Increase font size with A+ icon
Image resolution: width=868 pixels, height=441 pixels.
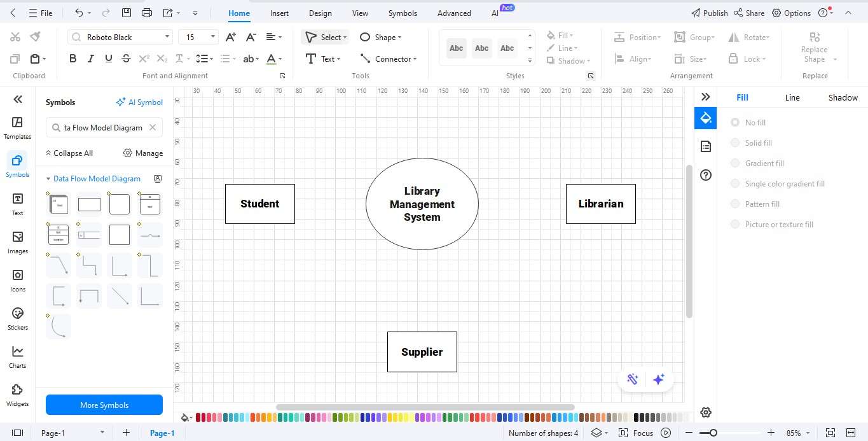[231, 37]
